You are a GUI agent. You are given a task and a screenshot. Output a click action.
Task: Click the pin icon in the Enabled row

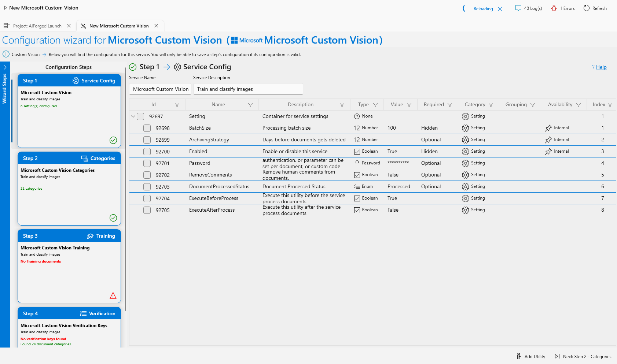click(548, 152)
